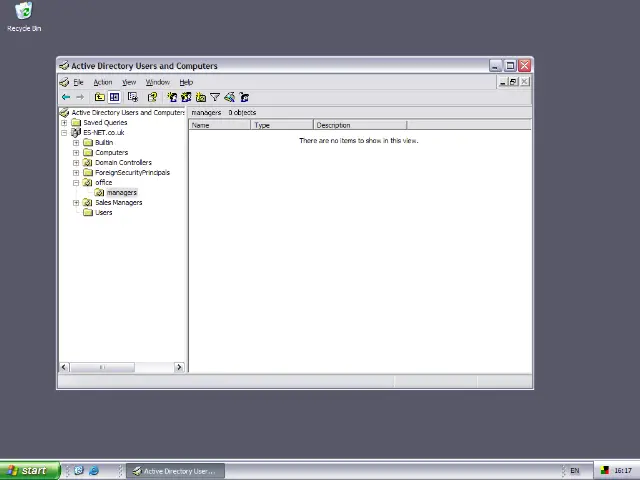Screen dimensions: 640x480
Task: Click the title bar application icon
Action: (x=64, y=66)
